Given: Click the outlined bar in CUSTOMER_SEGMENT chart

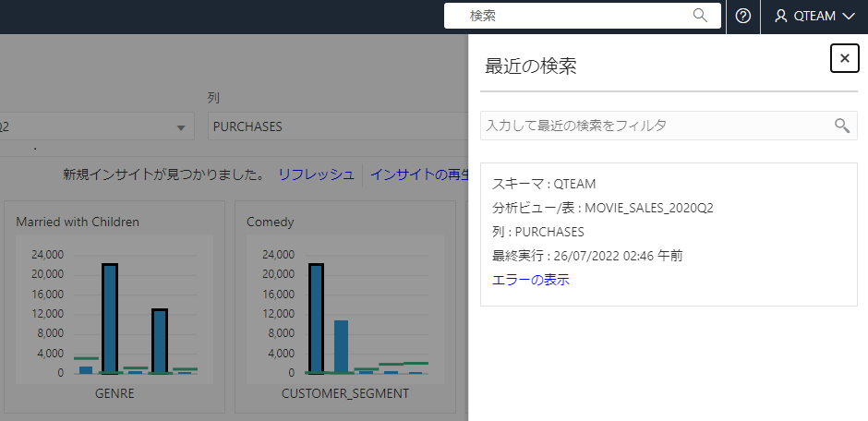Looking at the screenshot, I should point(316,319).
